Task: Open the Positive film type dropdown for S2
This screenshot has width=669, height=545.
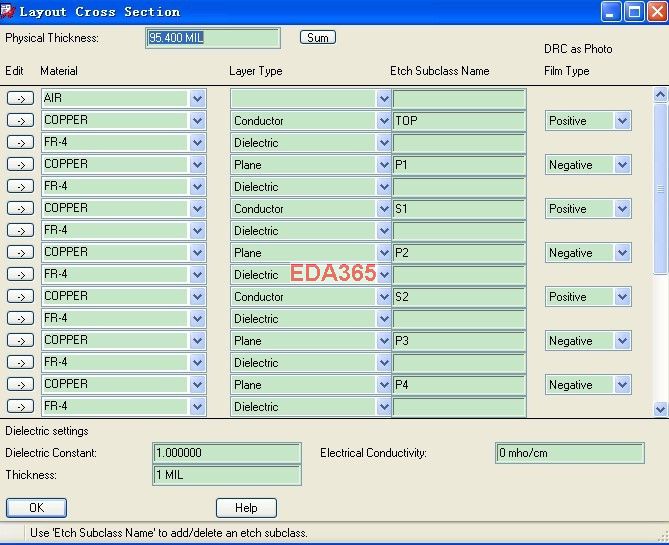Action: click(x=622, y=297)
